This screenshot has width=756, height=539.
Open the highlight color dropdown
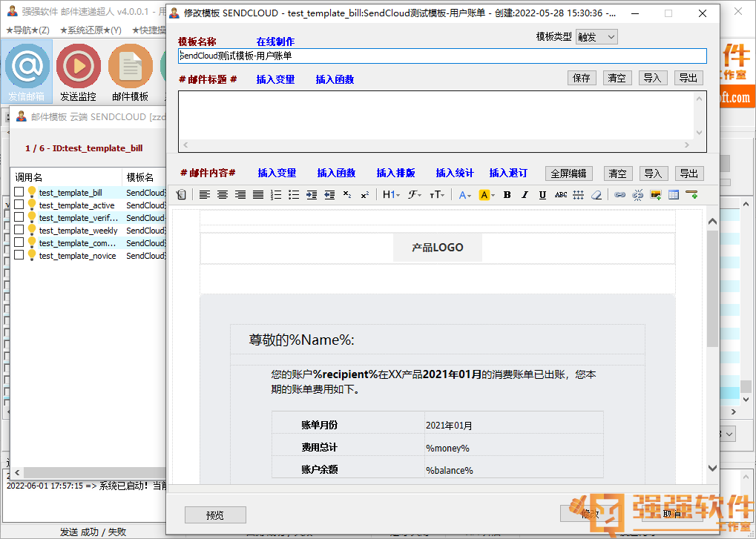[x=487, y=194]
